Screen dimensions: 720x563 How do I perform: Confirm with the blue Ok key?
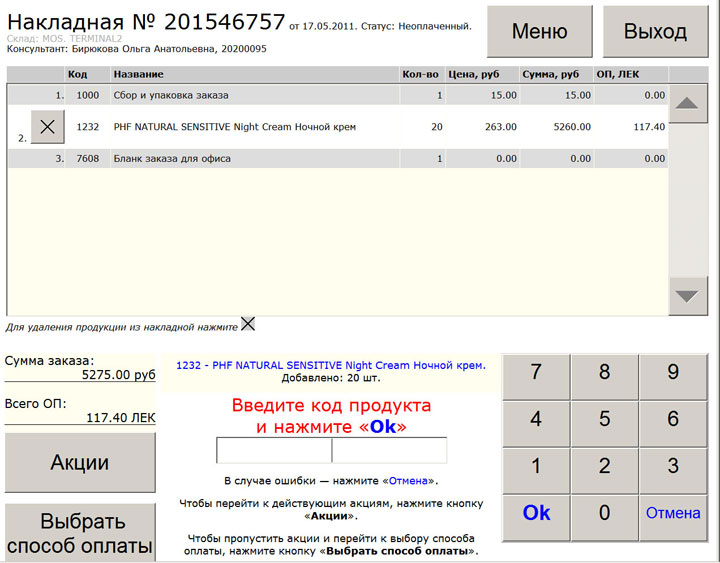point(536,518)
